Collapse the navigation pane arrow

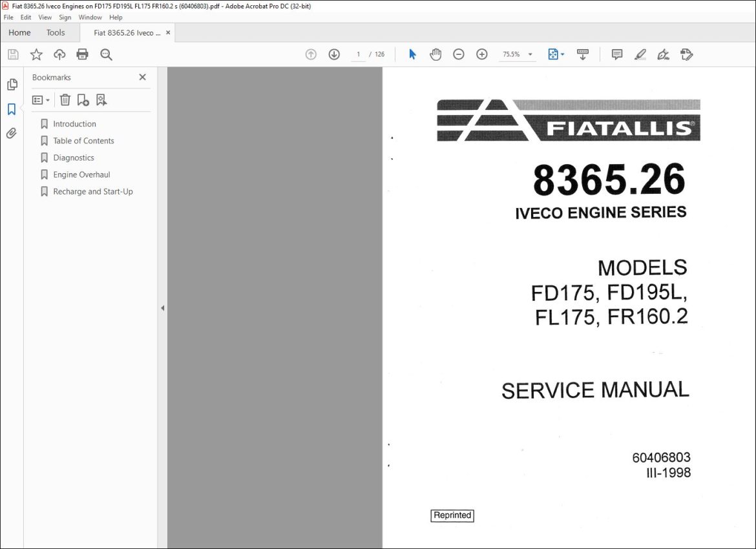162,308
